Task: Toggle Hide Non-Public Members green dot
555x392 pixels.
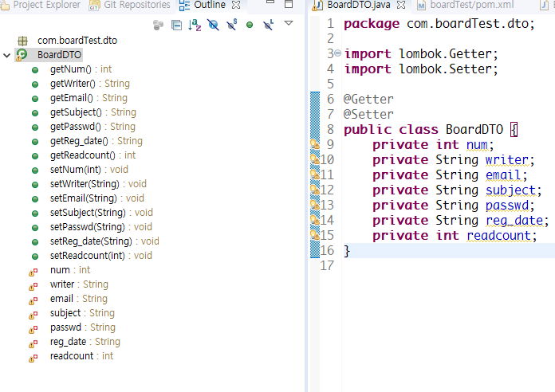Action: (250, 25)
